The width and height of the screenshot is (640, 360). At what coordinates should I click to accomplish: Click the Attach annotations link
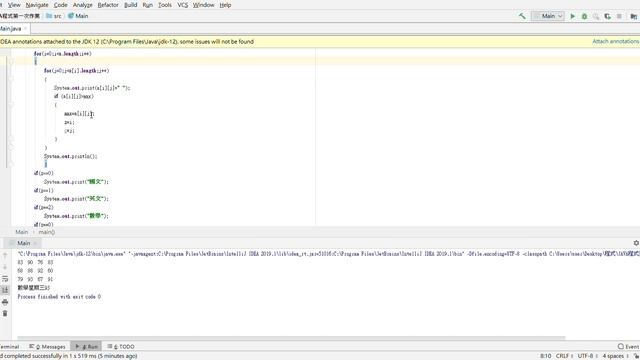click(616, 41)
